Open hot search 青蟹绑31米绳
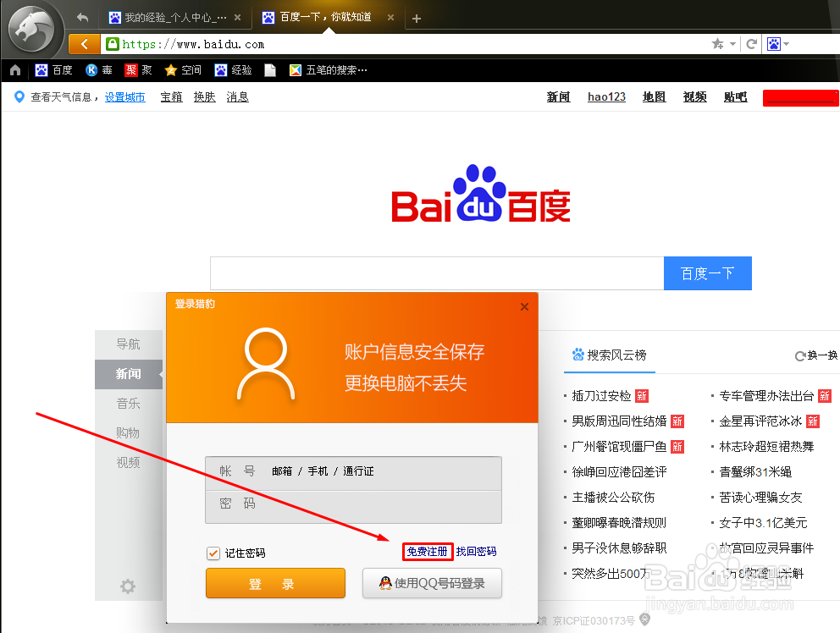The width and height of the screenshot is (840, 633). [x=755, y=472]
